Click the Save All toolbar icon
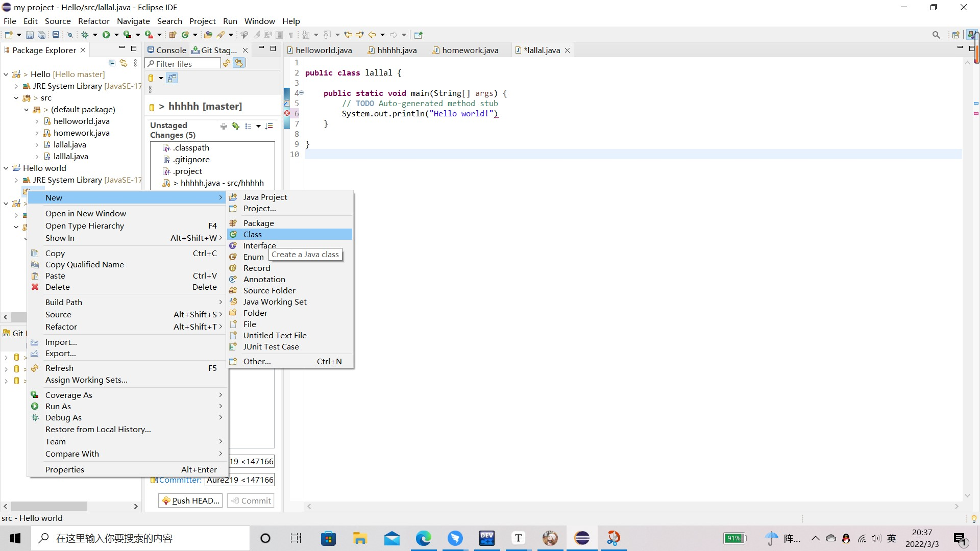Viewport: 980px width, 551px height. 41,35
